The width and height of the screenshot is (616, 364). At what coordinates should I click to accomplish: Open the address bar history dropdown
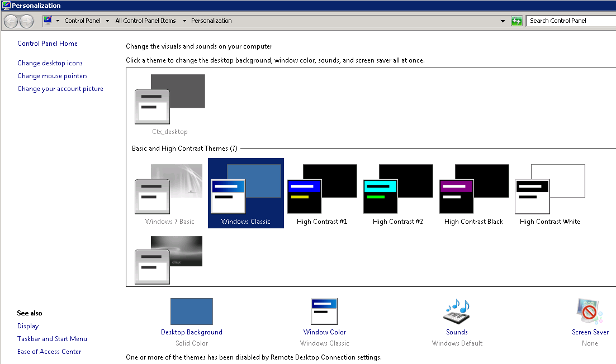503,21
